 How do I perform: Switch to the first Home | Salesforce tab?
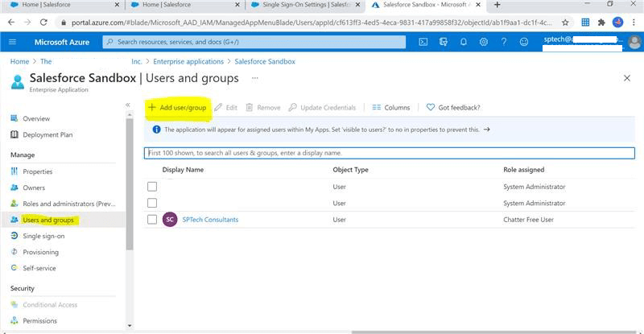(62, 5)
